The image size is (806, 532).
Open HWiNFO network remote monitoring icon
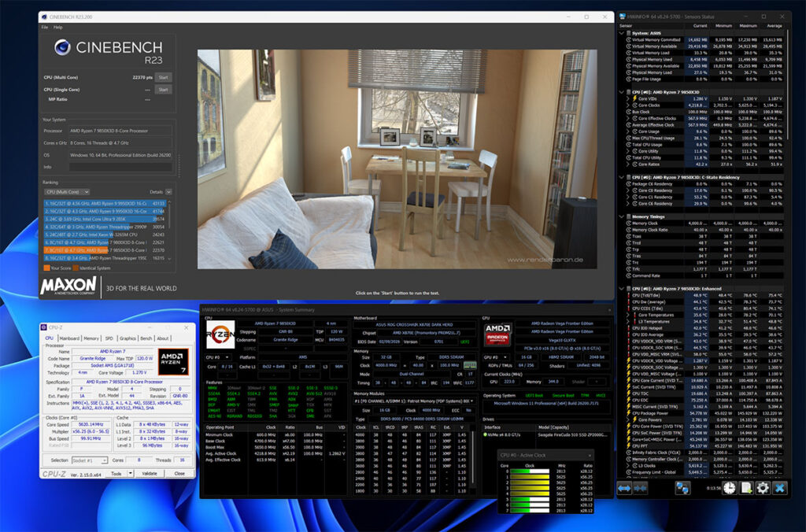pos(682,488)
